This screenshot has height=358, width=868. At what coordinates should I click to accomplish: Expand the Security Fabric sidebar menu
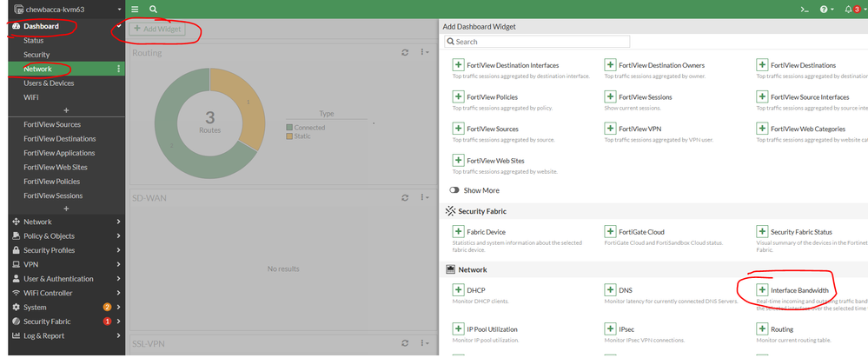click(x=66, y=322)
